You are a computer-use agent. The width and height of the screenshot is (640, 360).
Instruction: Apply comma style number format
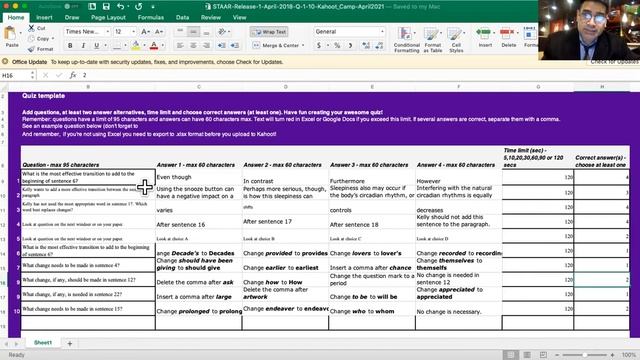pos(350,45)
